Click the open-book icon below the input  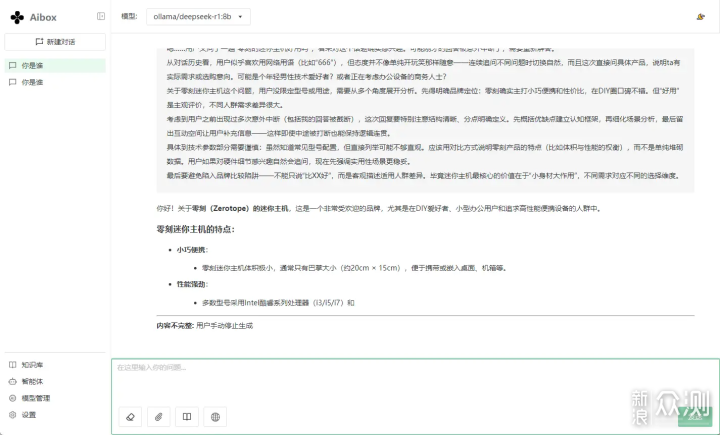point(187,417)
